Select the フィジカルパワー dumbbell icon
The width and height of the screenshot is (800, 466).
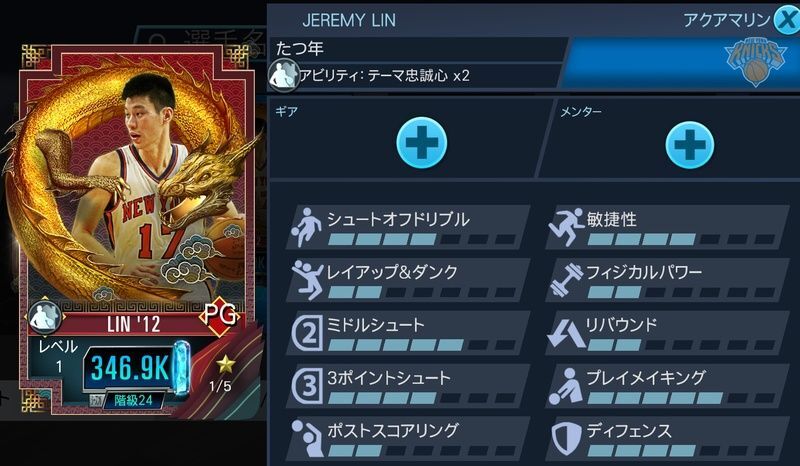click(567, 280)
